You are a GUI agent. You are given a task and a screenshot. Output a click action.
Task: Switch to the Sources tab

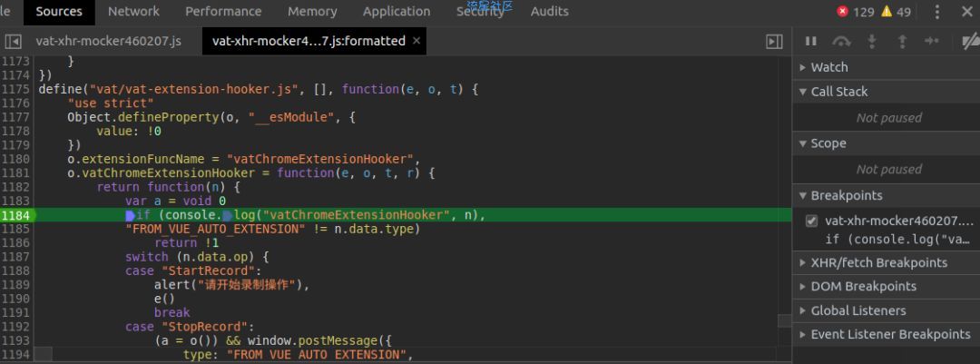[59, 12]
